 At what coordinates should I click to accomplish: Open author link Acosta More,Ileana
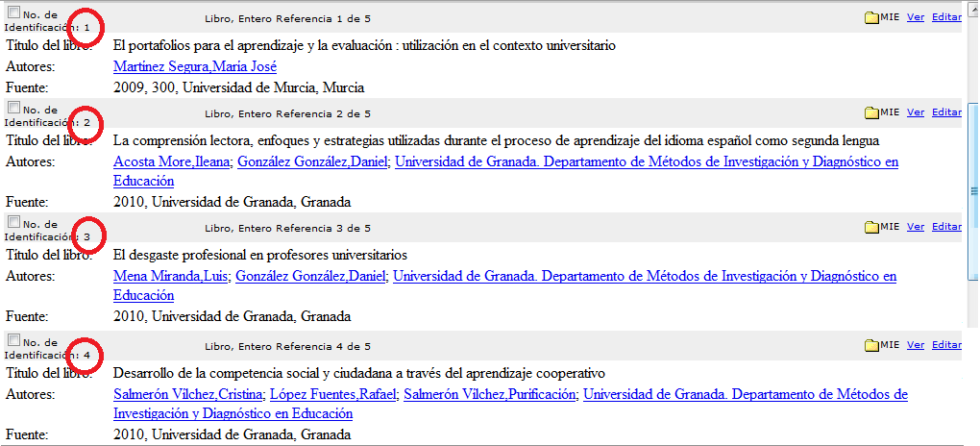(x=172, y=162)
